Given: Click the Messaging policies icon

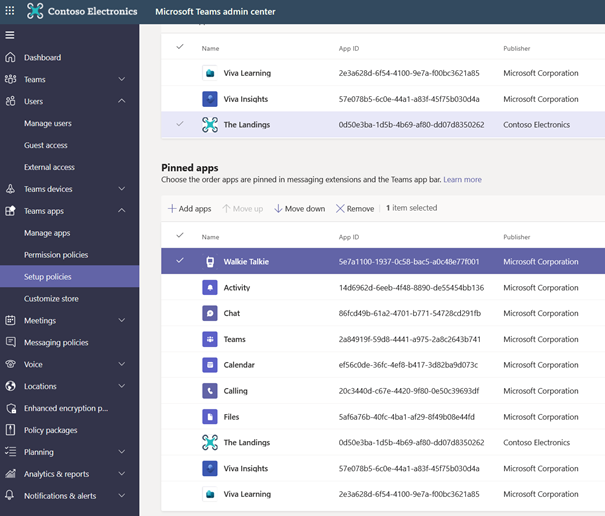Looking at the screenshot, I should [x=10, y=342].
